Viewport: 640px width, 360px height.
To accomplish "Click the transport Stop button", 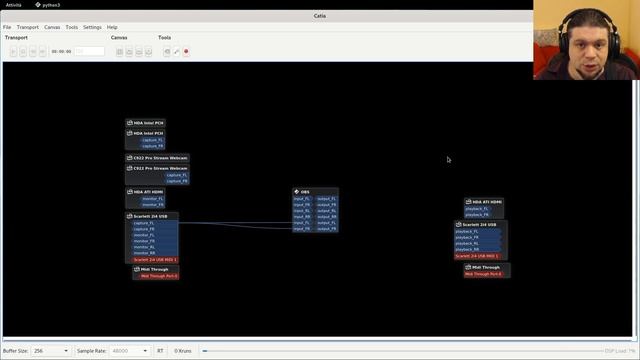I will point(23,51).
